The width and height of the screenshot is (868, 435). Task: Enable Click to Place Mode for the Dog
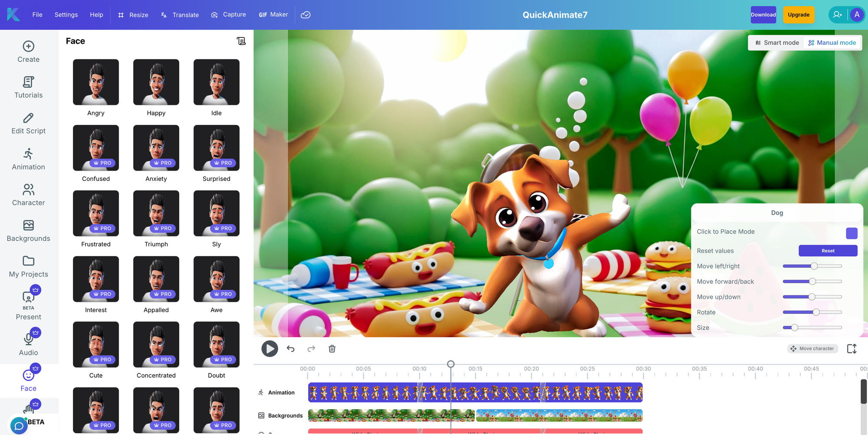[x=851, y=233]
